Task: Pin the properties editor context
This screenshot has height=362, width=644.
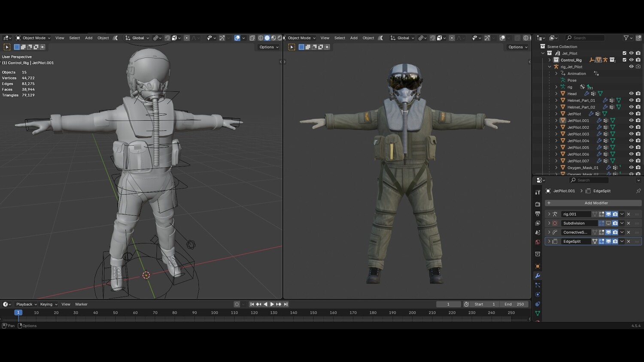Action: pos(638,191)
